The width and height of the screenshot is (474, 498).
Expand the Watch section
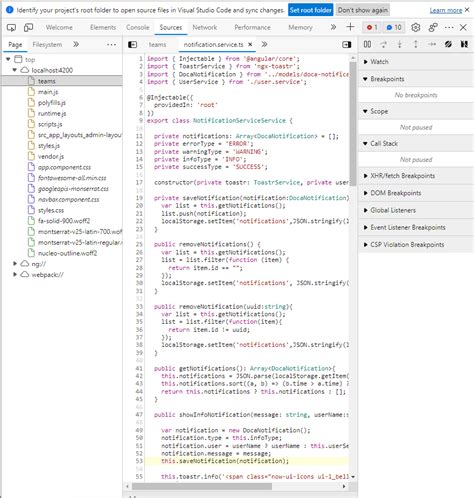(x=416, y=62)
